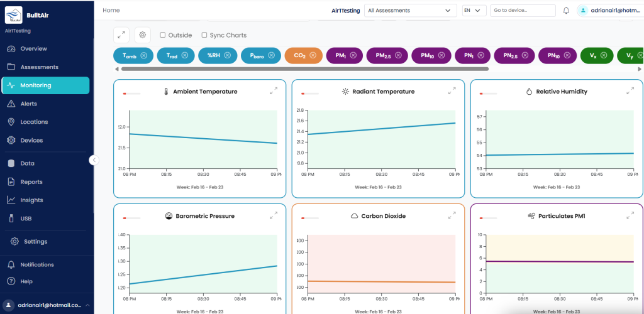Open chart settings gear icon

143,35
